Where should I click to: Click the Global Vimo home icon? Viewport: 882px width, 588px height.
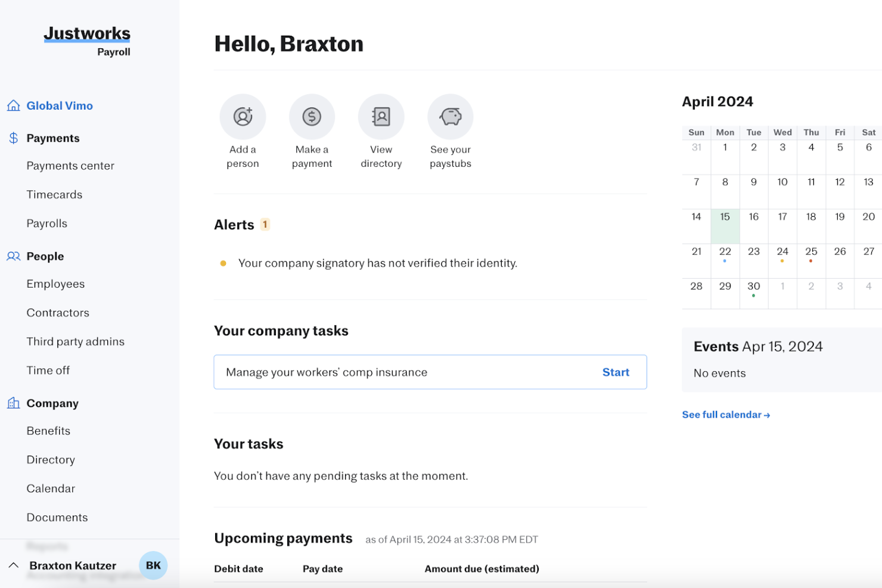(x=13, y=105)
